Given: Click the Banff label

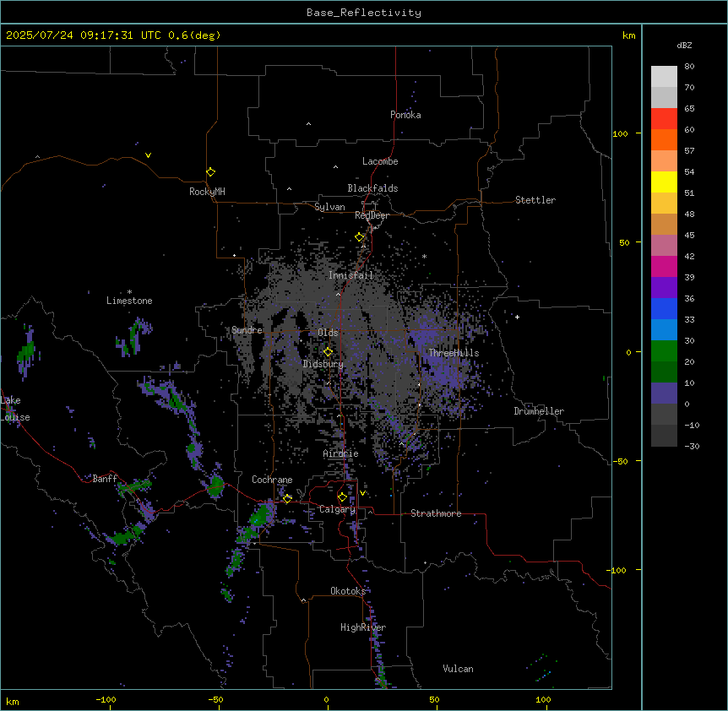Looking at the screenshot, I should tap(105, 479).
